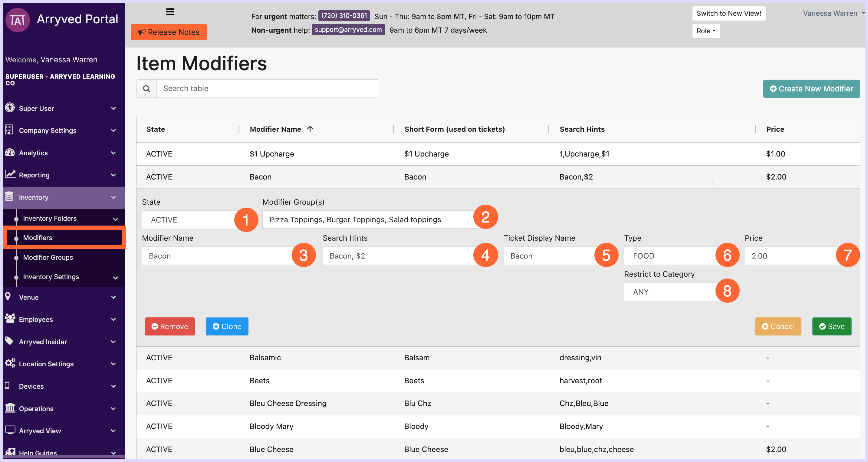Screen dimensions: 868x462
Task: Expand the Reporting section chevron
Action: 113,175
